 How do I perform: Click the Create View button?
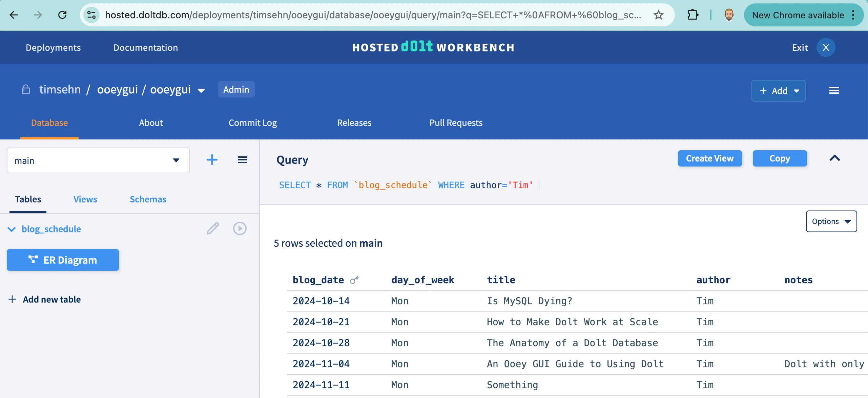[709, 158]
